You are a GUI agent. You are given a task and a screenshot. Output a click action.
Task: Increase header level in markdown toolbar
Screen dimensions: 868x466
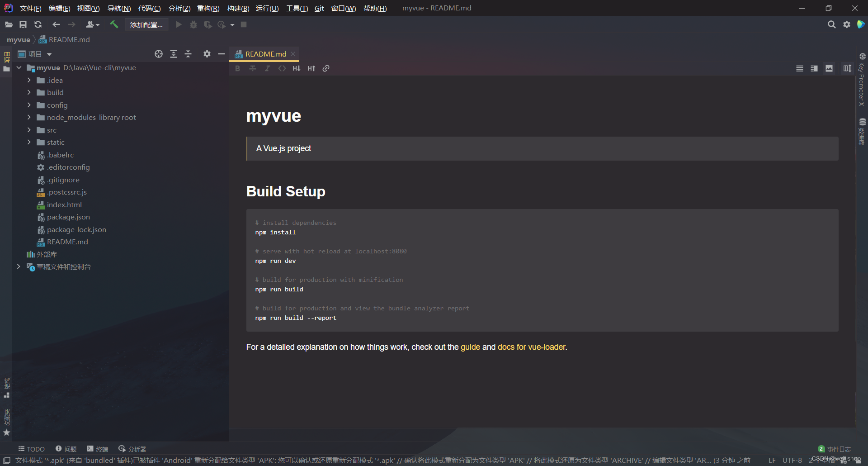[311, 68]
